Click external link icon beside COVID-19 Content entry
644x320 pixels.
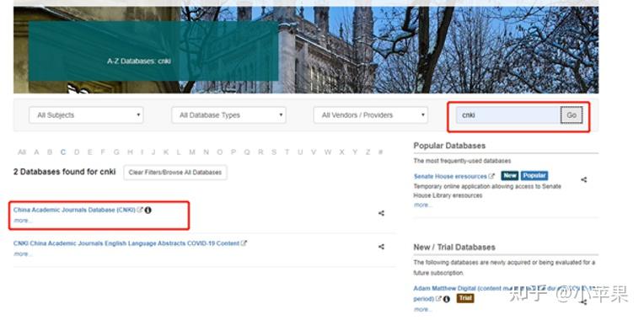point(244,243)
